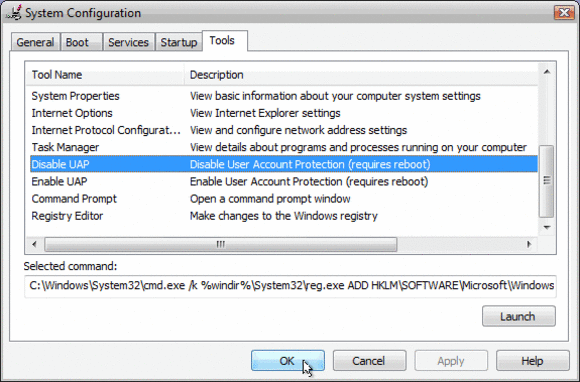Viewport: 580px width, 382px height.
Task: Close the System Configuration window
Action: click(x=564, y=12)
